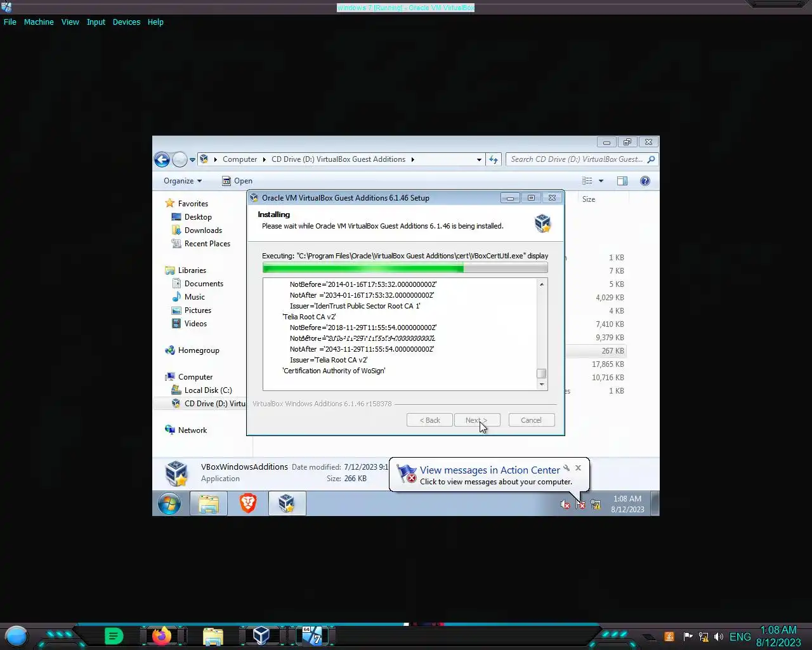Screen dimensions: 812x650
Task: Open the address bar history dropdown
Action: [x=479, y=160]
